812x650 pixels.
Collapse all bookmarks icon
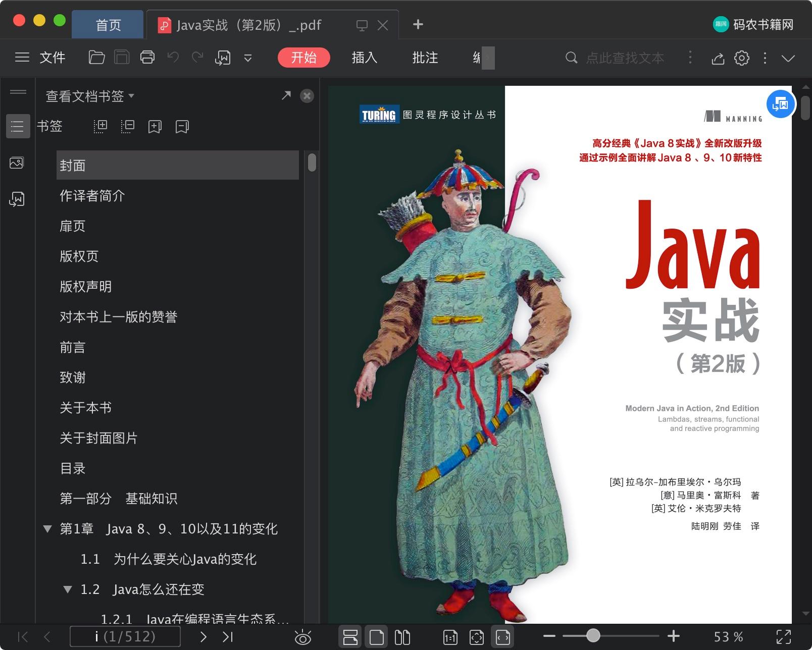[x=128, y=126]
